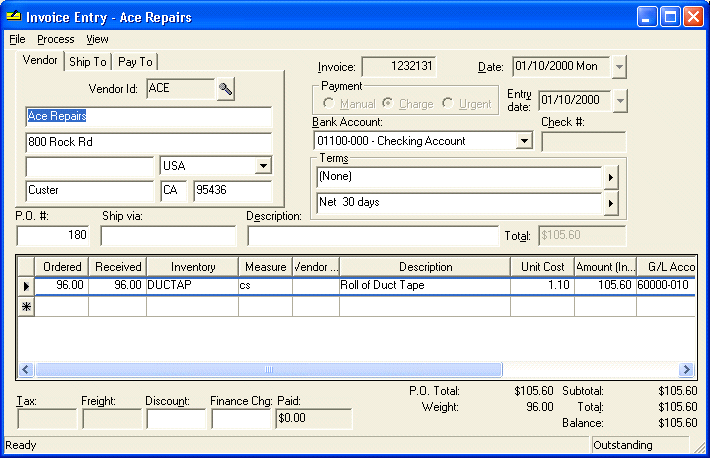
Task: Click the Vendor Id lookup magnifier icon
Action: (225, 89)
